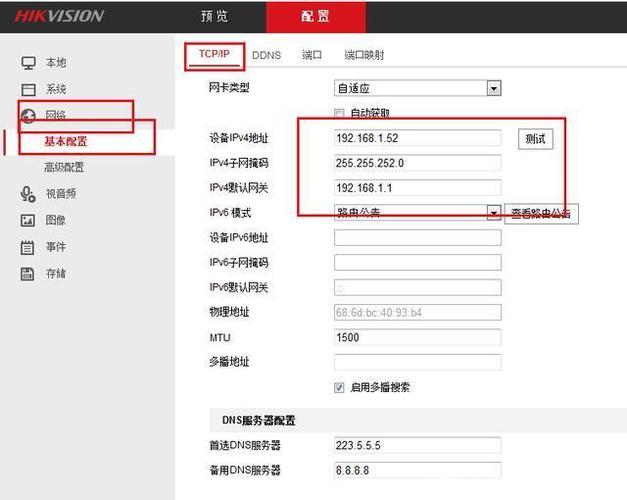Image resolution: width=627 pixels, height=500 pixels.
Task: Click the 路由公告 combo box
Action: point(417,213)
